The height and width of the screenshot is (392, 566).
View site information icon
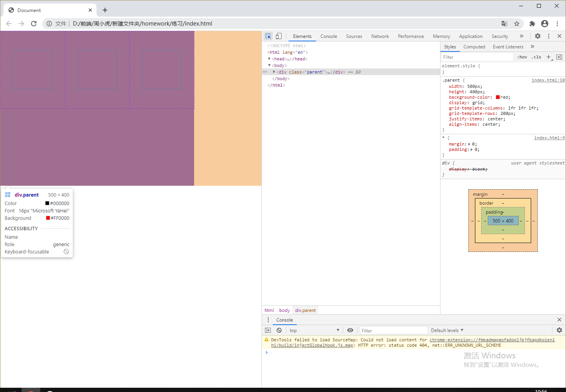point(49,24)
